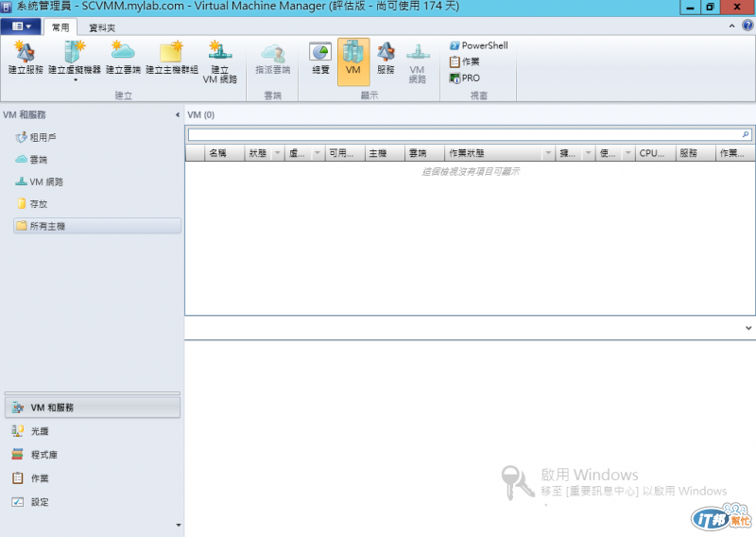Open the VM 和服務 workspace
Screen dimensions: 756x537
[x=93, y=407]
